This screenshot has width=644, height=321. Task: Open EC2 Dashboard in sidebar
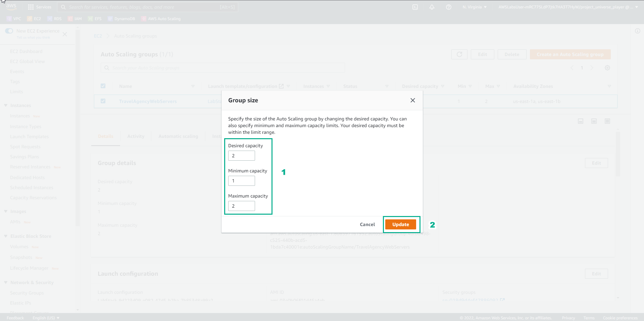click(26, 51)
